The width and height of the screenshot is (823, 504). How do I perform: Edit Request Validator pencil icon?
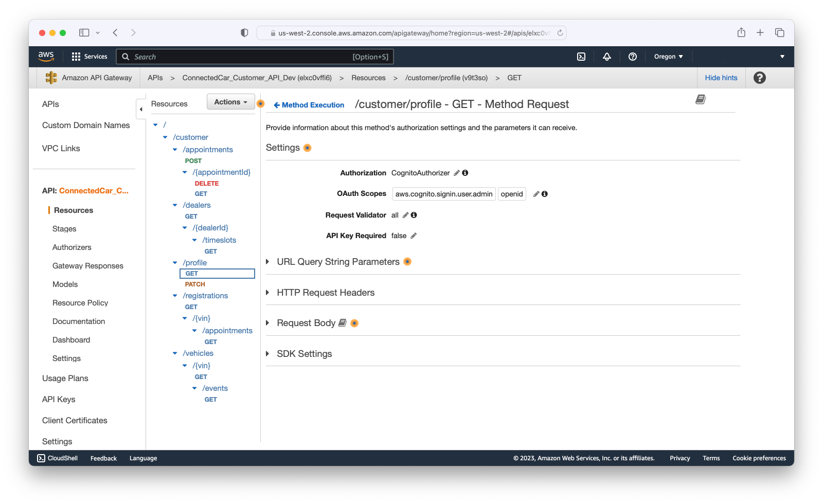point(405,215)
